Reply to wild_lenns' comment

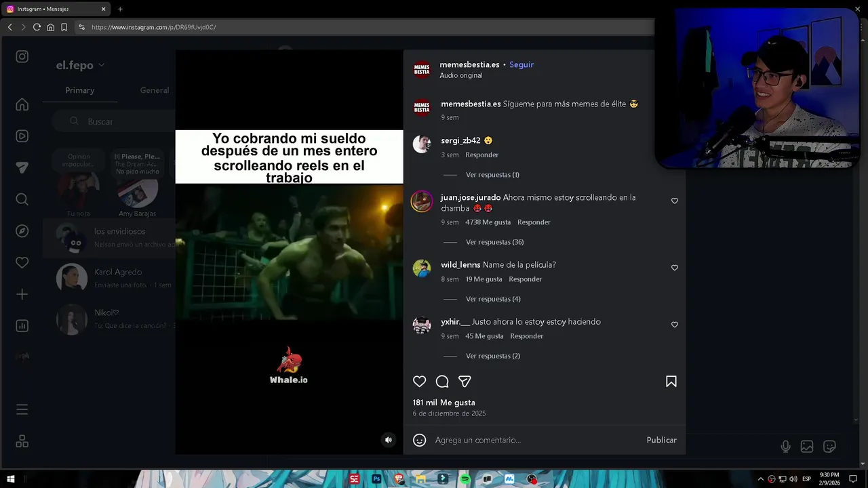(x=526, y=279)
